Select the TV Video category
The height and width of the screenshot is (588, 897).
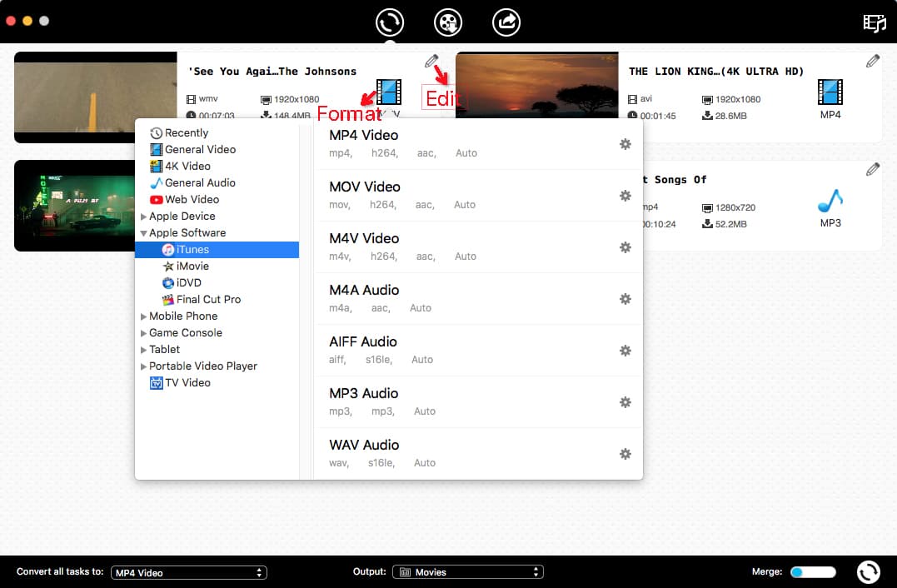coord(180,382)
